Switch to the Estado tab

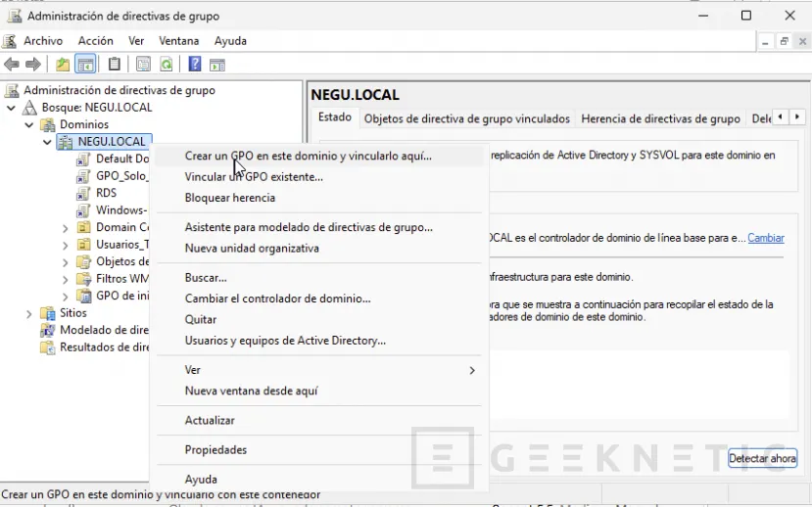[335, 117]
